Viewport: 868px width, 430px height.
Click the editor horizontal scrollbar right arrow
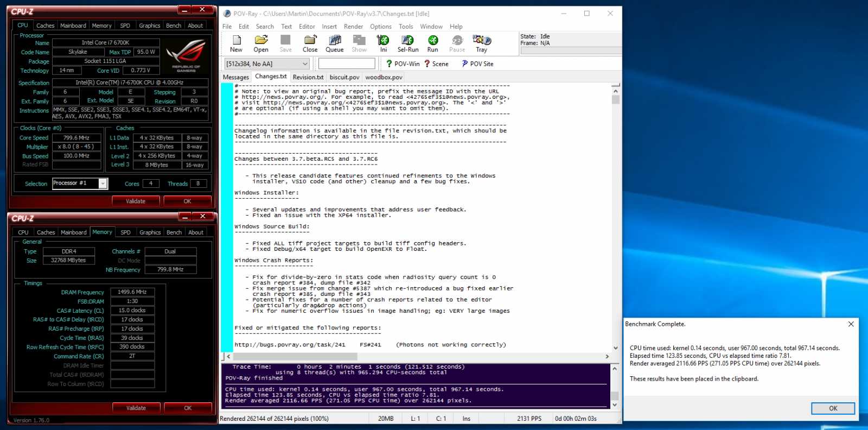tap(607, 357)
